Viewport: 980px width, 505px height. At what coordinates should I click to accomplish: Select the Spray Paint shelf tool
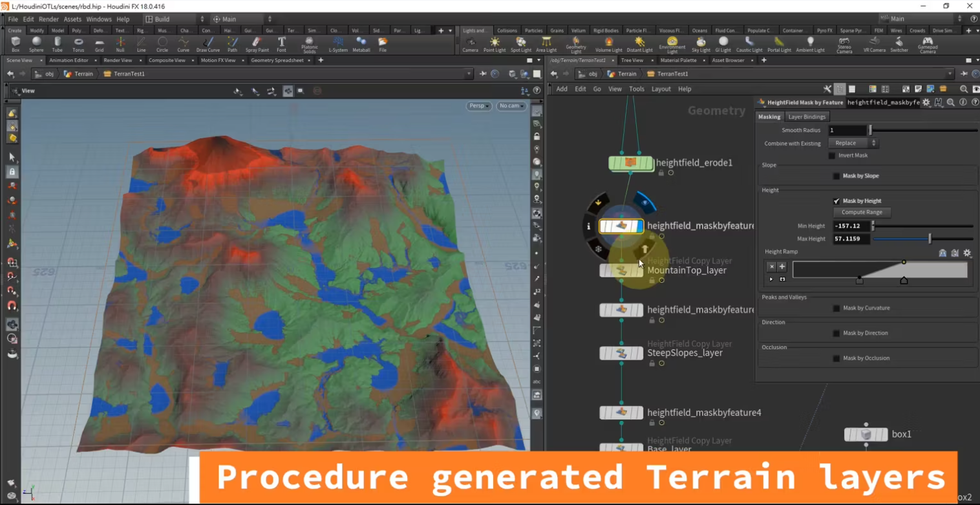[x=257, y=43]
